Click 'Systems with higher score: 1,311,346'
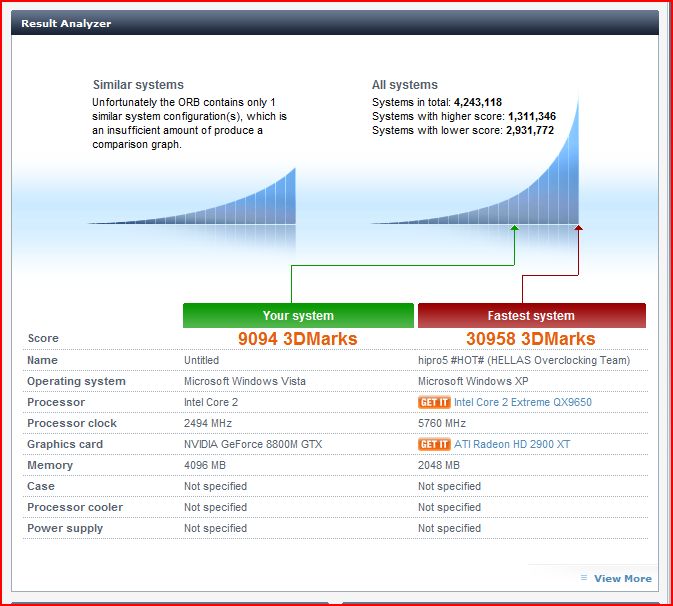 tap(464, 116)
